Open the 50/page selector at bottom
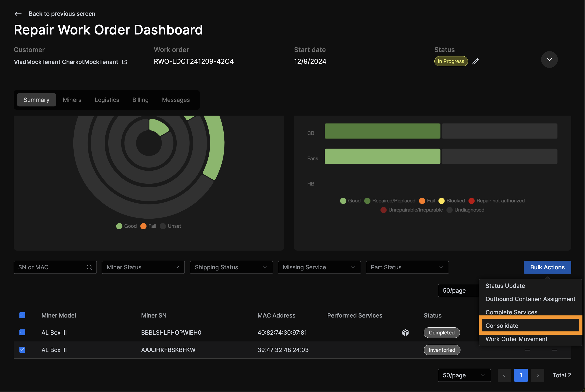Viewport: 585px width, 392px height. click(x=464, y=375)
